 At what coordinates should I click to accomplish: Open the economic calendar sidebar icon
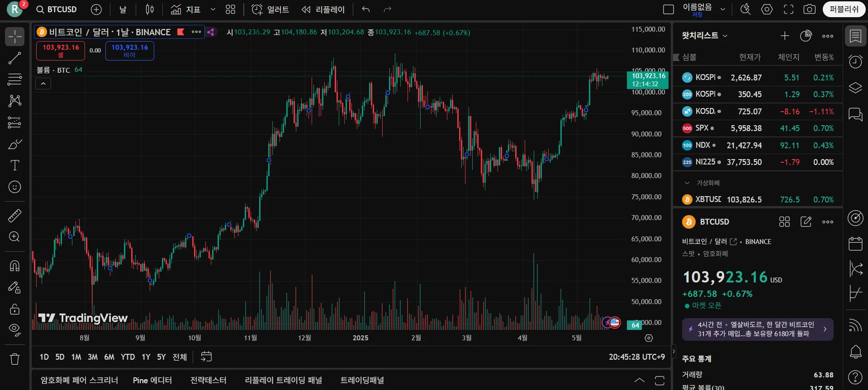tap(855, 244)
